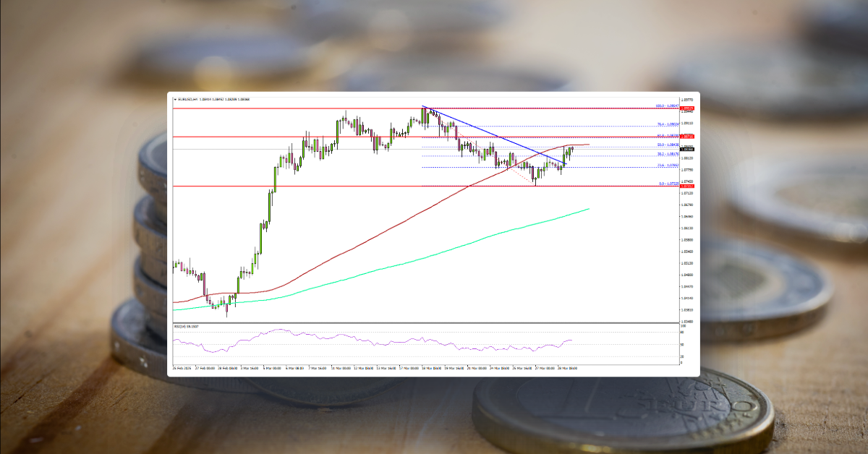
Task: Click the 0.0 - 1.07125 Fibonacci label
Action: coord(668,184)
